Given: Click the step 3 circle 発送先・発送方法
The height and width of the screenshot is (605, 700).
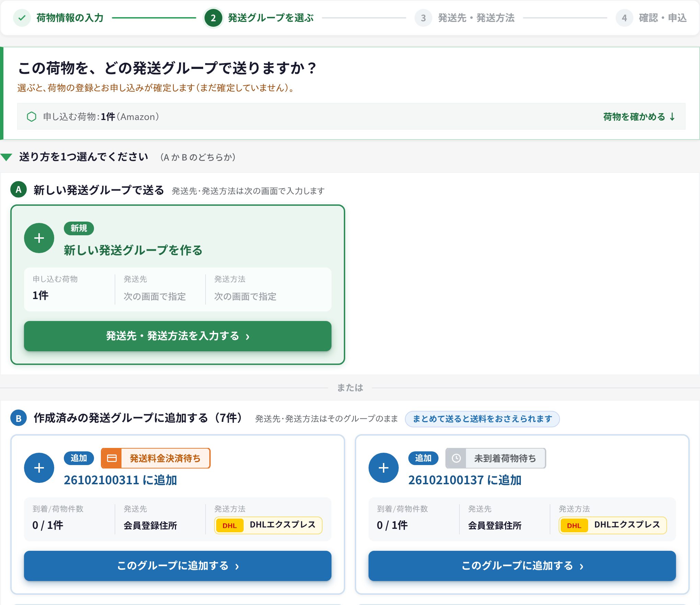Looking at the screenshot, I should tap(423, 18).
